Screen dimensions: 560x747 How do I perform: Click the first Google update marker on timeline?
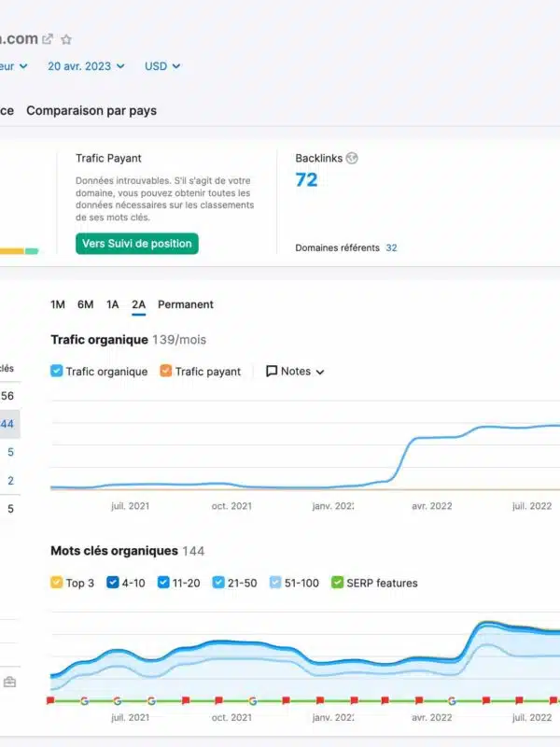click(x=83, y=700)
